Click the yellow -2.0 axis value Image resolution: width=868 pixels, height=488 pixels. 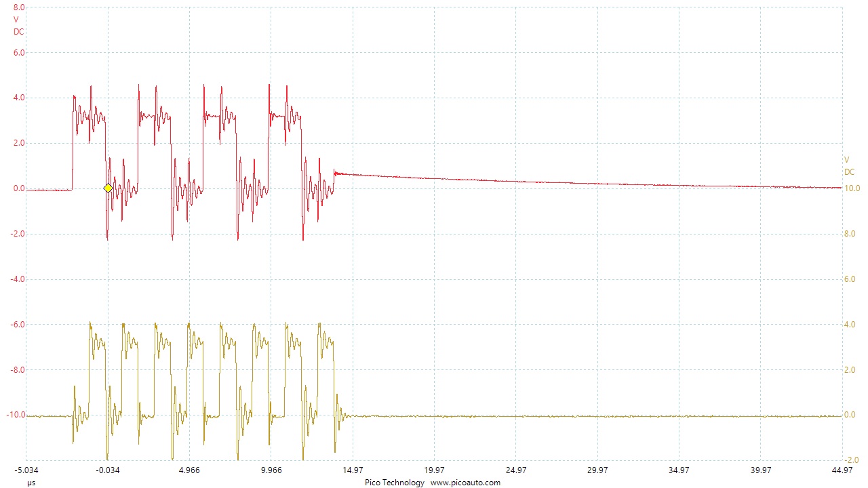[x=852, y=460]
